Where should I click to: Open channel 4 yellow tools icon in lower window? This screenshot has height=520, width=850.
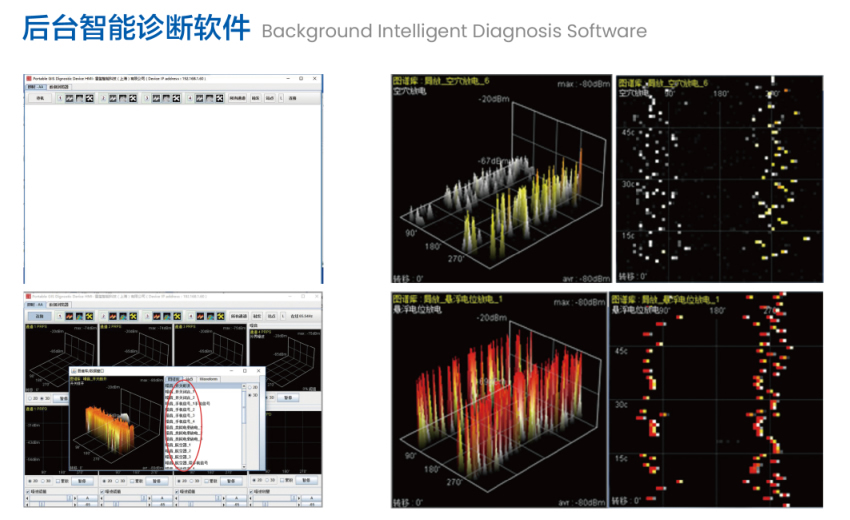coord(220,316)
